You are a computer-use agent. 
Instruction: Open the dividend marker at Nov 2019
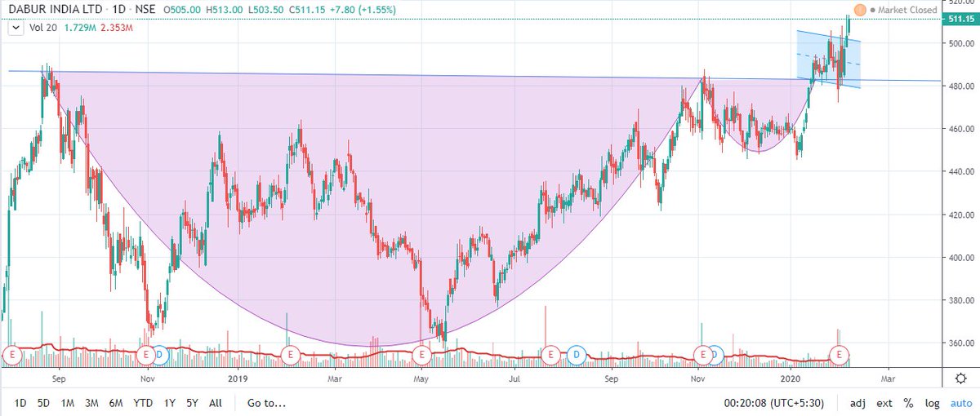(x=715, y=355)
